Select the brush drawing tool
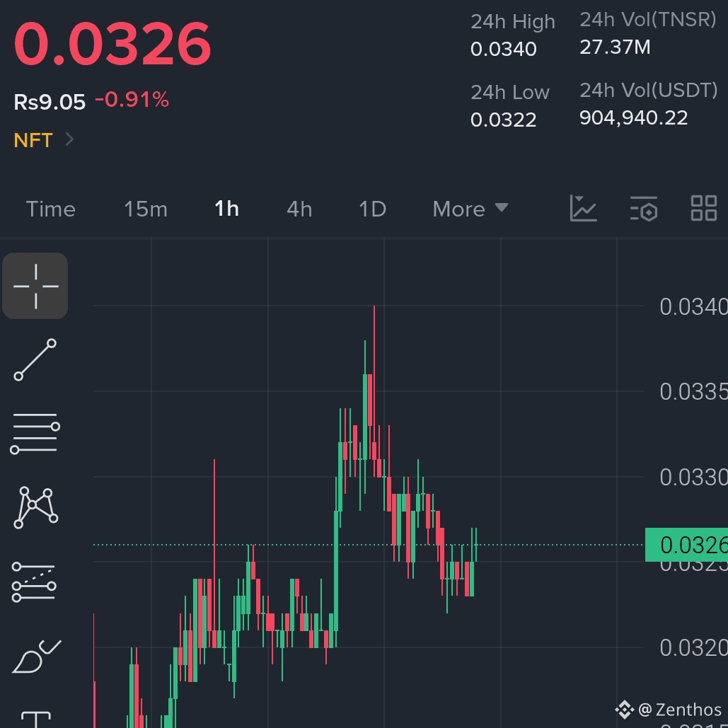Viewport: 728px width, 728px height. tap(36, 656)
